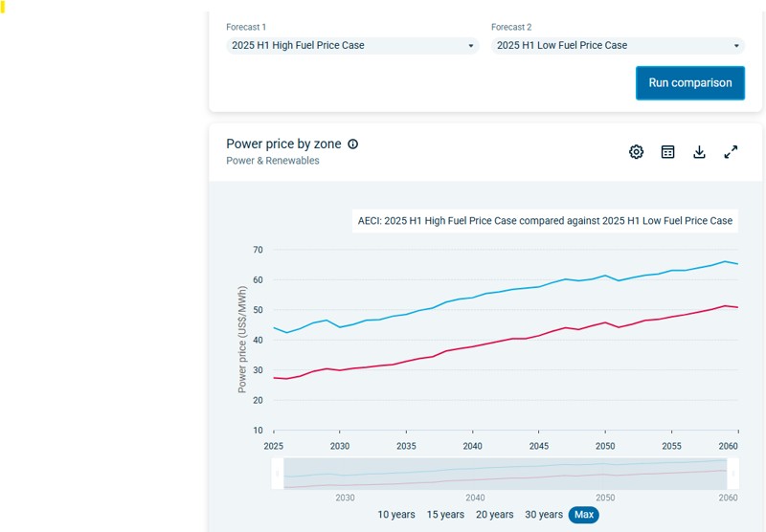The width and height of the screenshot is (766, 532).
Task: Select the Max time range
Action: 584,515
